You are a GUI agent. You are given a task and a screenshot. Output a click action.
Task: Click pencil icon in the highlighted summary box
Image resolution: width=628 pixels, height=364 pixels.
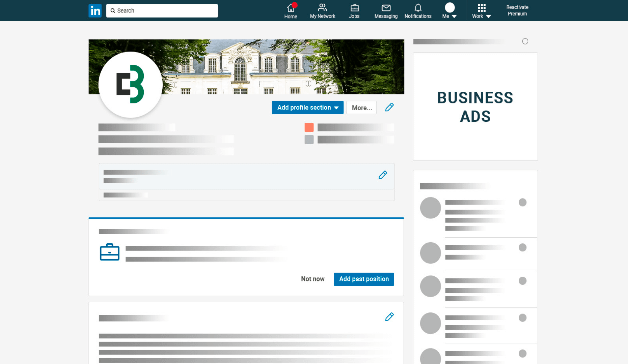coord(383,175)
